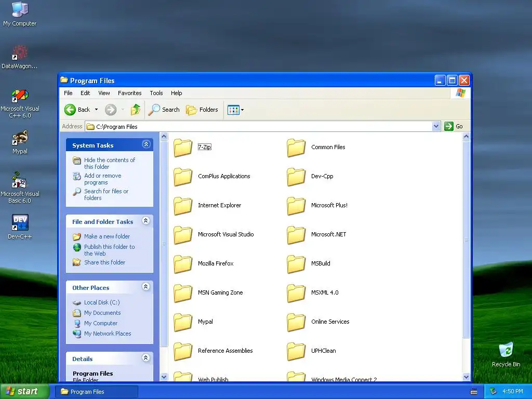Open the Favorites menu
532x399 pixels.
pos(129,93)
